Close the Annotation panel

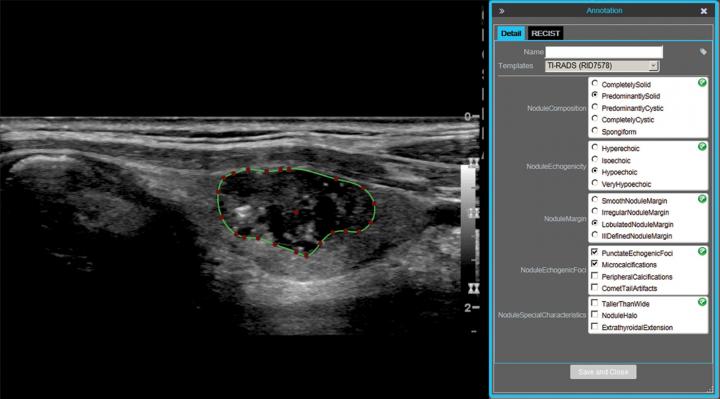pos(703,11)
